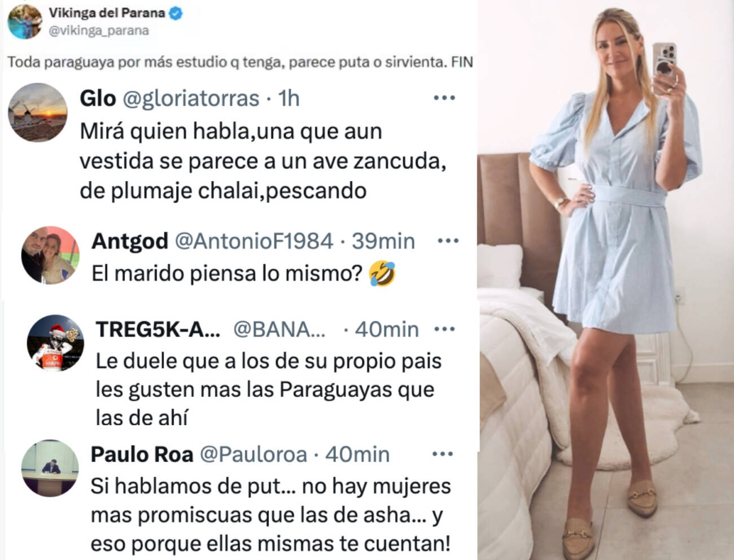Screen dimensions: 734x560
Task: Visit the @Pauloroa profile handle
Action: pyautogui.click(x=254, y=454)
